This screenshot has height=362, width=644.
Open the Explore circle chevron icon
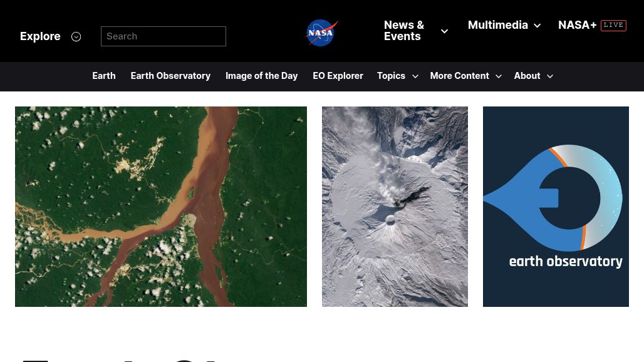76,36
